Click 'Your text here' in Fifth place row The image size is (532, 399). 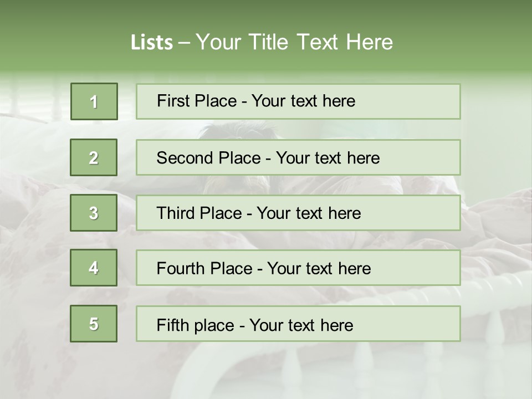point(301,325)
